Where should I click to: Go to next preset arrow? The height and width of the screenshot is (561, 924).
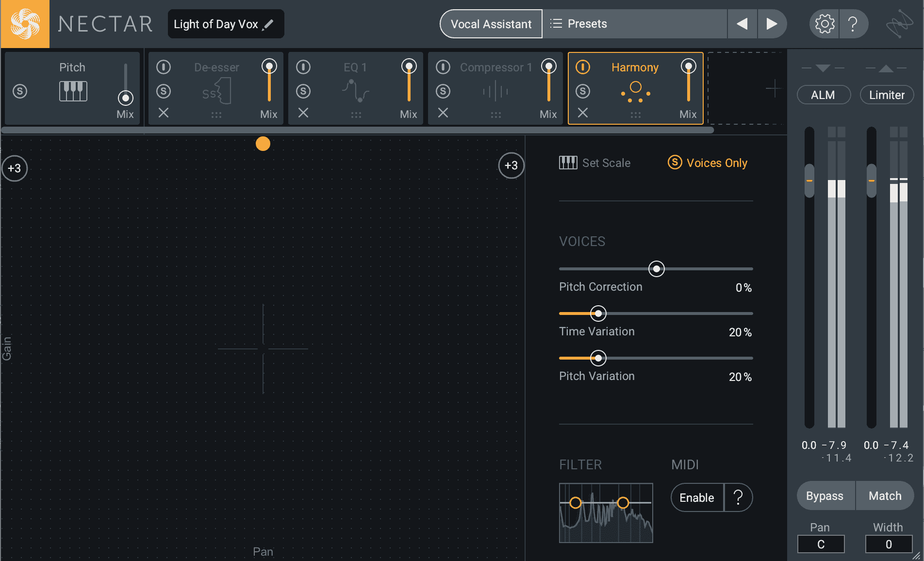[772, 24]
